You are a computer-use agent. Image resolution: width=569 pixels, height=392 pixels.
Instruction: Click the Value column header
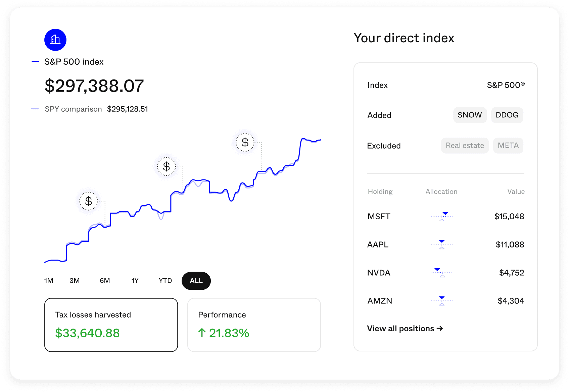pos(516,191)
